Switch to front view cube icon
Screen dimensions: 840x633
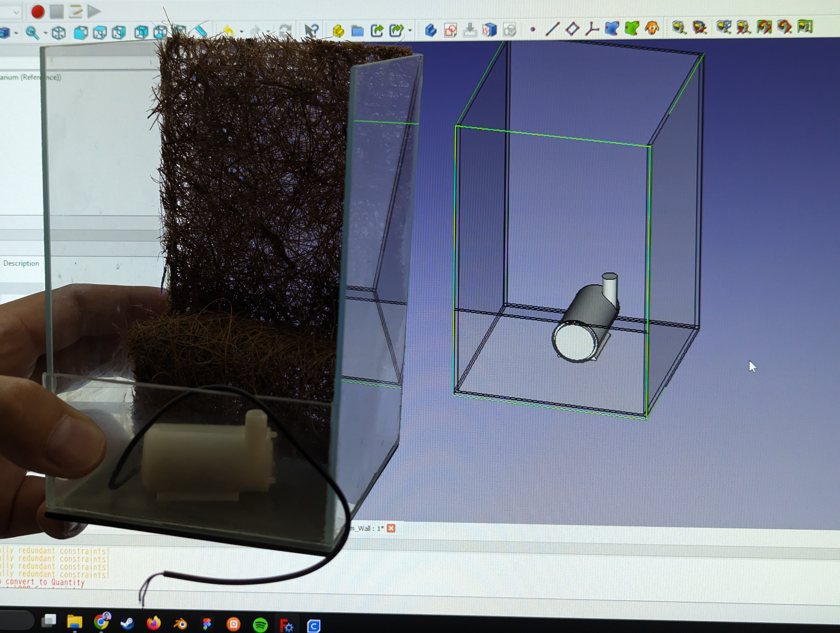[x=80, y=33]
